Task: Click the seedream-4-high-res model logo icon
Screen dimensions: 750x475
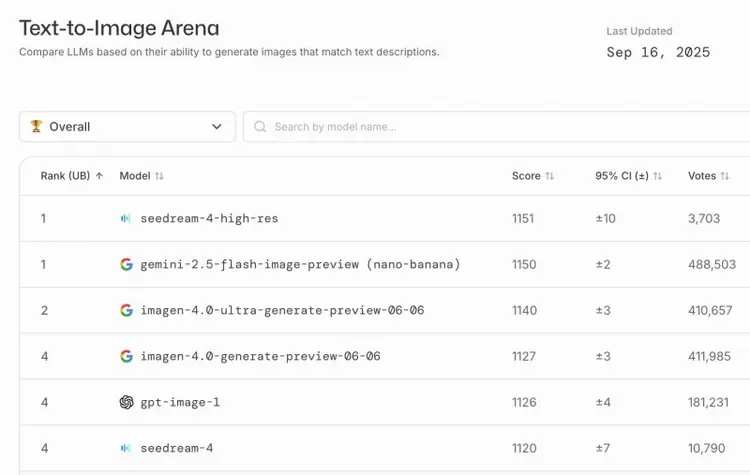Action: (126, 219)
